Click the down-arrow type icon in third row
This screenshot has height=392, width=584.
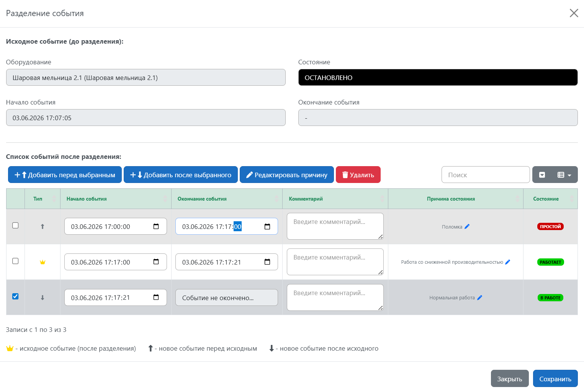(x=43, y=298)
